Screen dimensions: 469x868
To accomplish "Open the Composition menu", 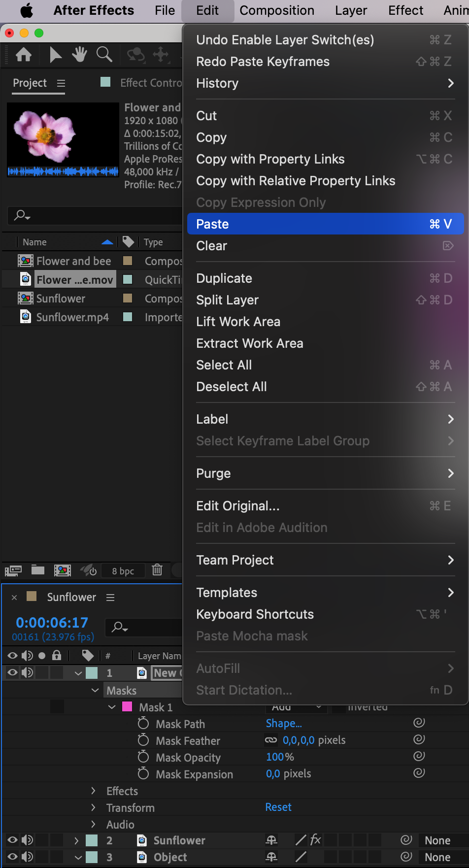I will pos(277,10).
